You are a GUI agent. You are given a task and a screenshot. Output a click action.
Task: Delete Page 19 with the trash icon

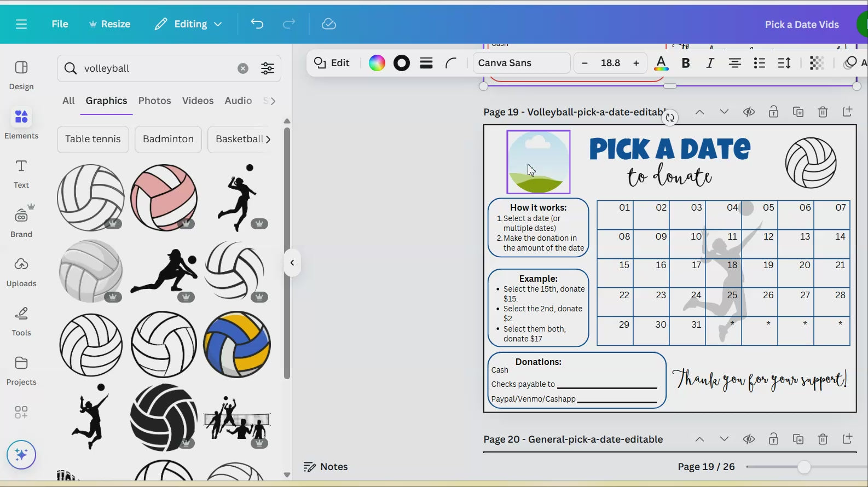pos(823,112)
